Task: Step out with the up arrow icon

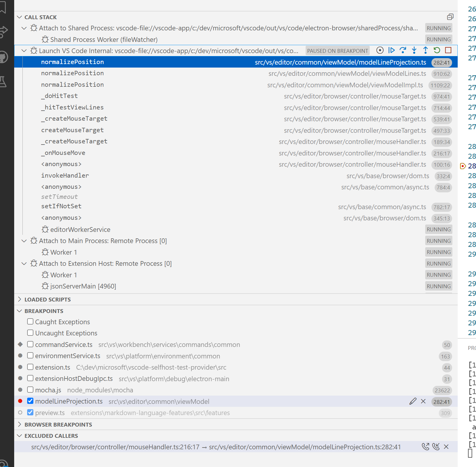Action: (426, 50)
